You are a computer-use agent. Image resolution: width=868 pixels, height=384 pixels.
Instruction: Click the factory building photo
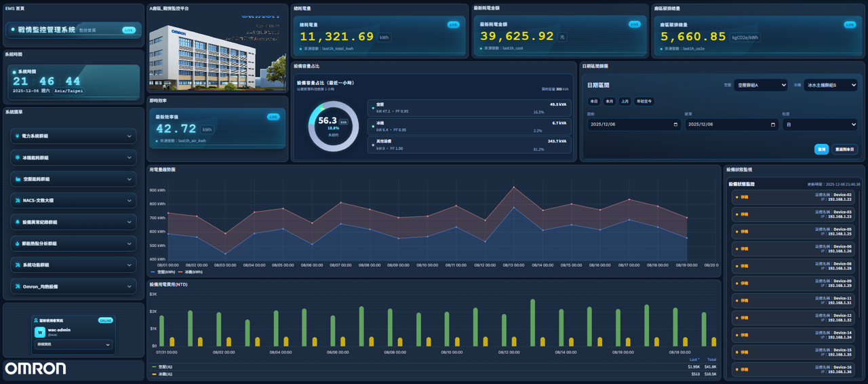point(217,53)
